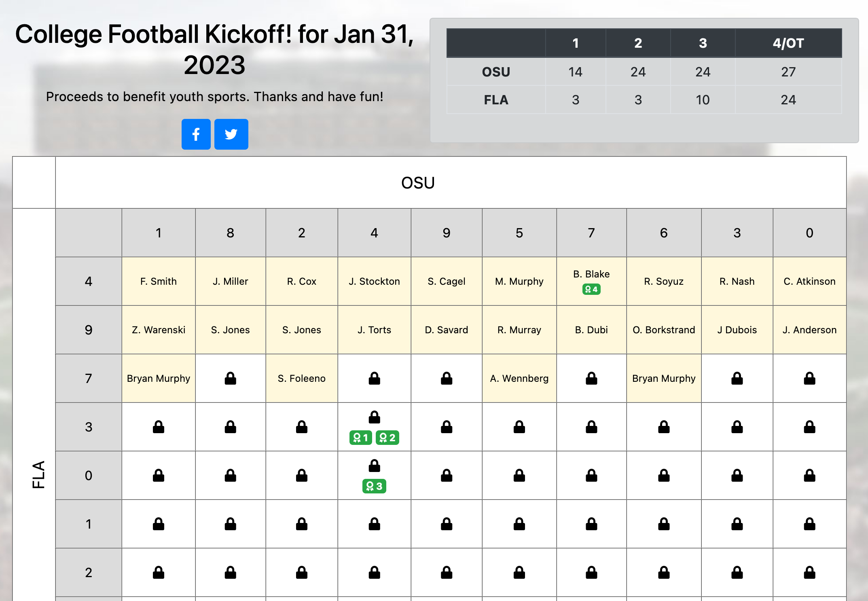Click the lock in row 2, column 3

coord(737,573)
